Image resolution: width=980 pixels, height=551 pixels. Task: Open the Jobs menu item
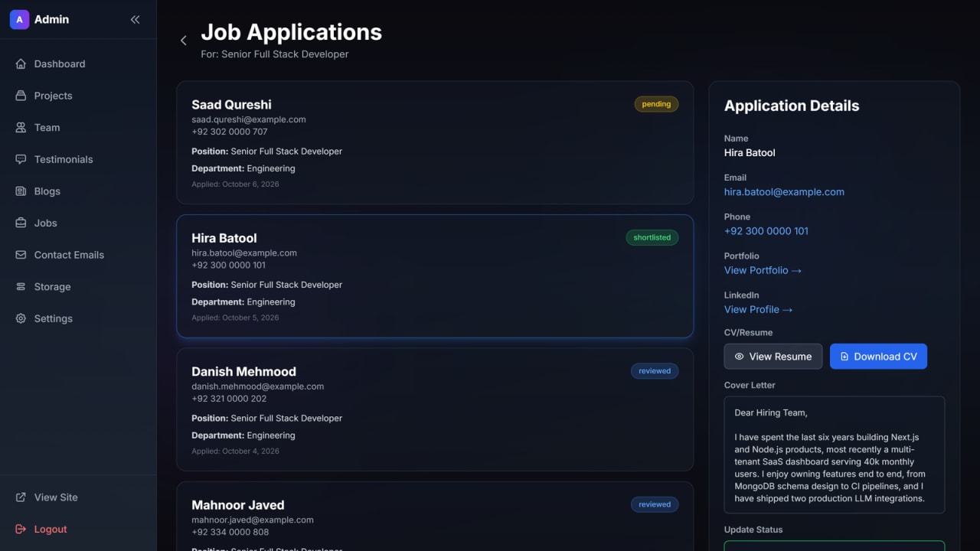click(x=78, y=223)
